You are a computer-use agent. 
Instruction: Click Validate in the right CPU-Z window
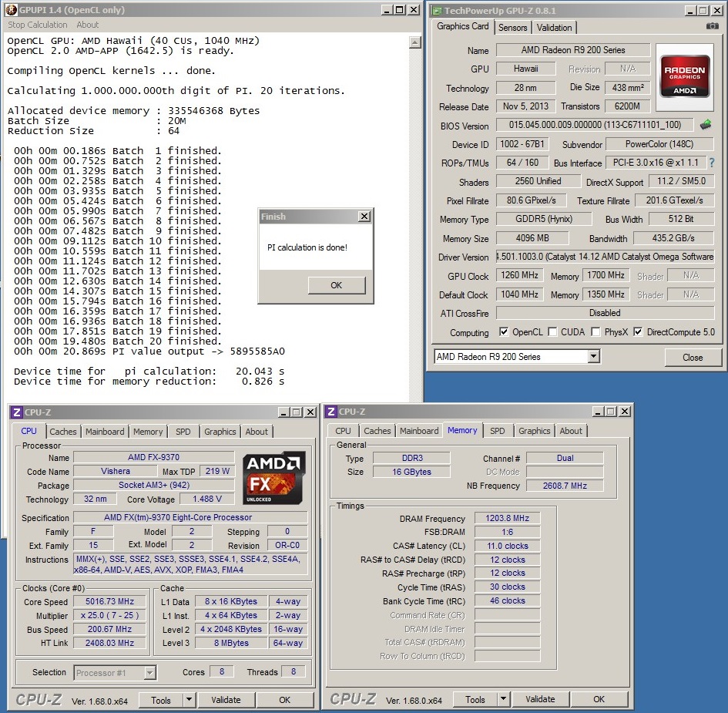[x=541, y=698]
